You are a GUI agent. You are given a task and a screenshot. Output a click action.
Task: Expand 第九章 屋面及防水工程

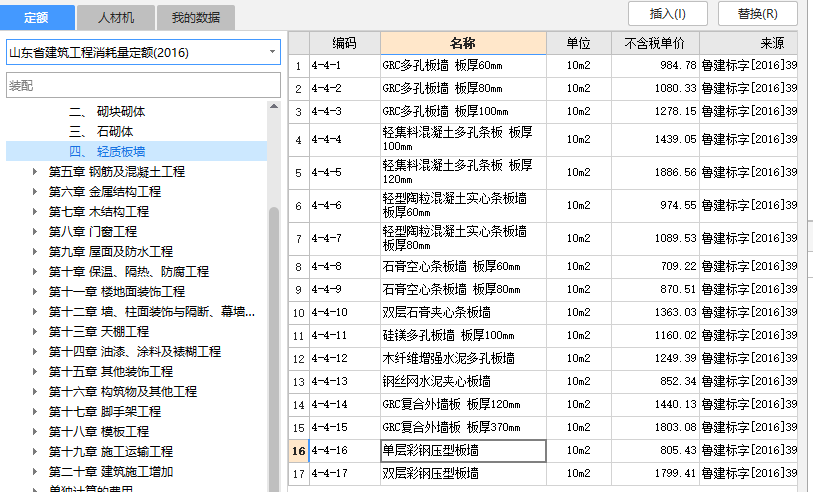[35, 251]
